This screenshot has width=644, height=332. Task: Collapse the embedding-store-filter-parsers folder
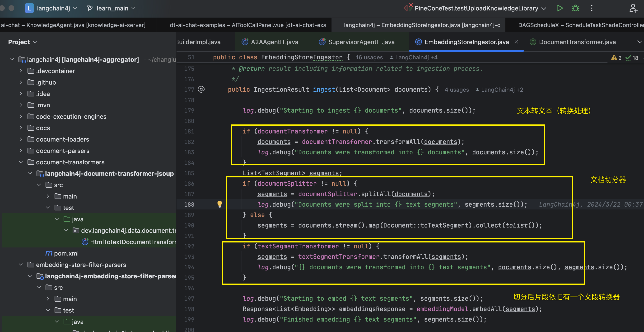tap(21, 265)
